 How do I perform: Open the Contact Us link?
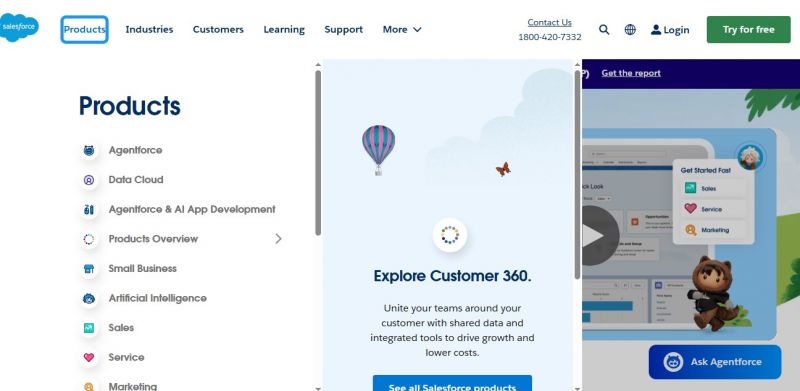click(549, 22)
